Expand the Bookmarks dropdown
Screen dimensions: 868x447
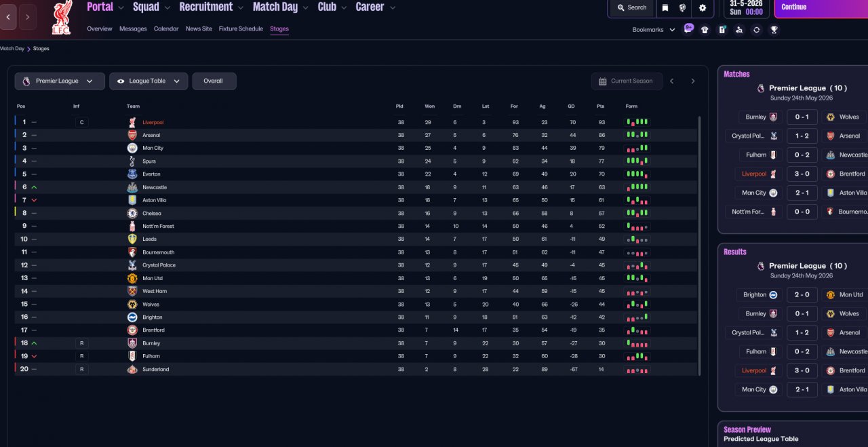point(654,30)
